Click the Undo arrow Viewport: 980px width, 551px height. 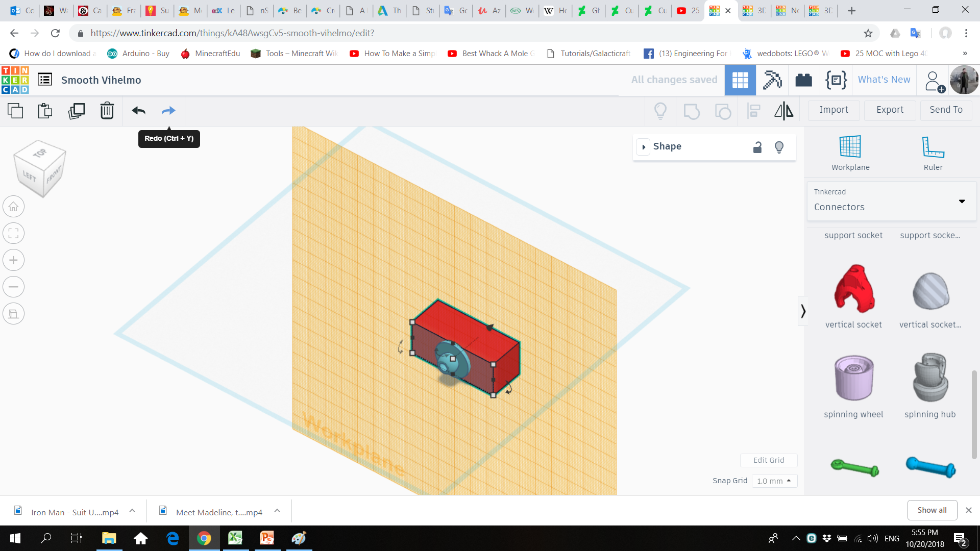pos(138,110)
